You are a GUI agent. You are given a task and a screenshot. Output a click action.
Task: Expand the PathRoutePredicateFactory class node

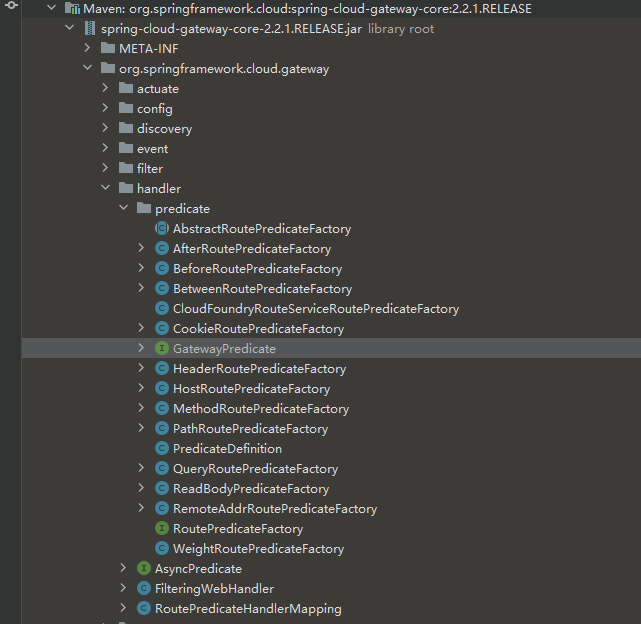coord(141,428)
